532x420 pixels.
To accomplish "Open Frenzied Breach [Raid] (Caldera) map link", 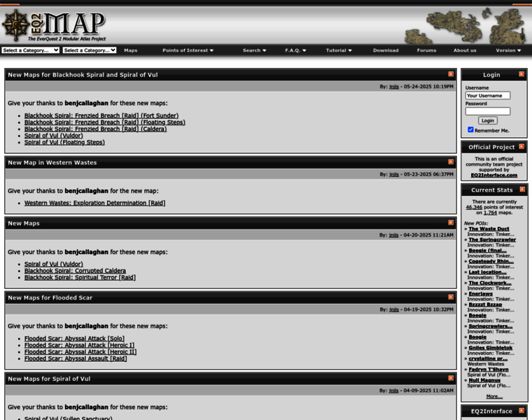I will coord(96,129).
